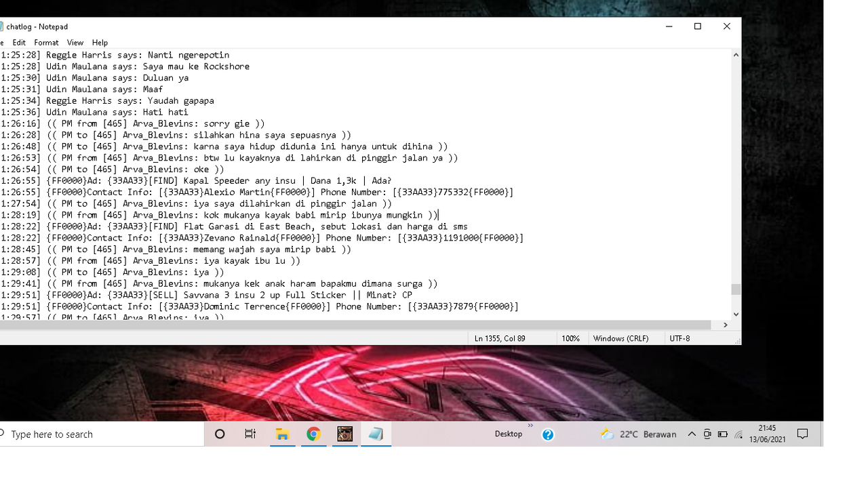
Task: Open File Explorer from the taskbar
Action: (282, 434)
